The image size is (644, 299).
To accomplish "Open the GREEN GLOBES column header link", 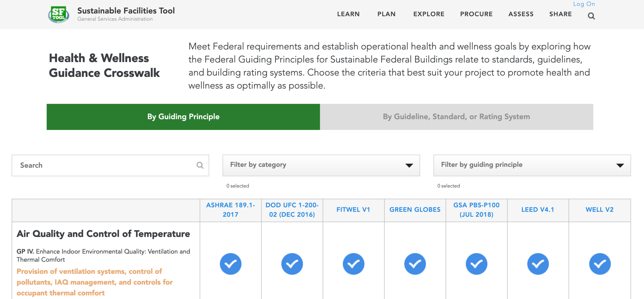I will pos(415,210).
